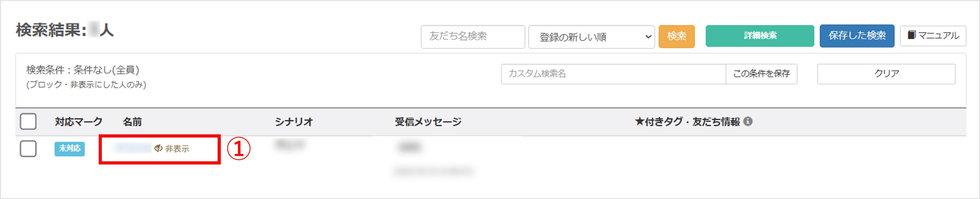Click the blurred friend name link

point(133,148)
